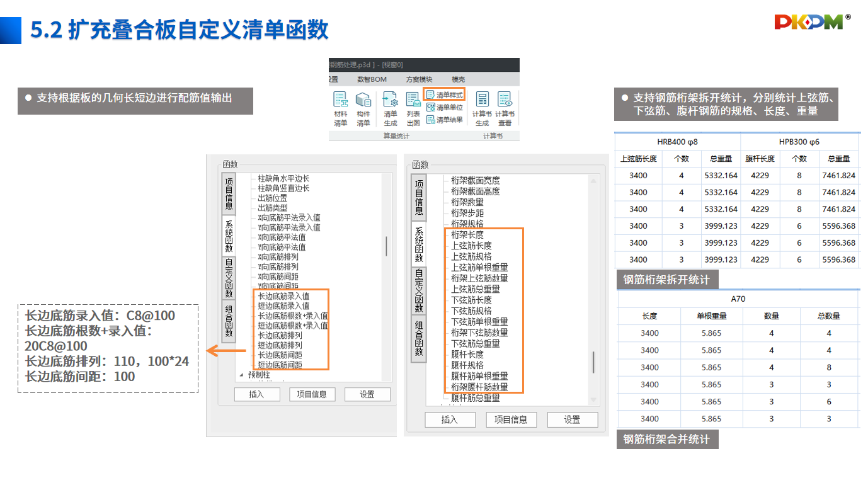The image size is (868, 485).
Task: Choose 上弦筋规格 in the function tree
Action: point(471,256)
